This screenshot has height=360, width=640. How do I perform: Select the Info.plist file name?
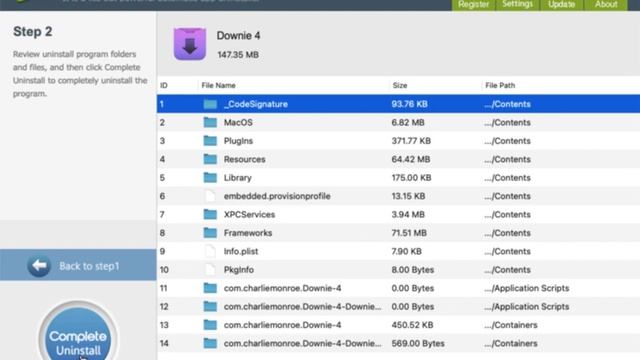241,251
